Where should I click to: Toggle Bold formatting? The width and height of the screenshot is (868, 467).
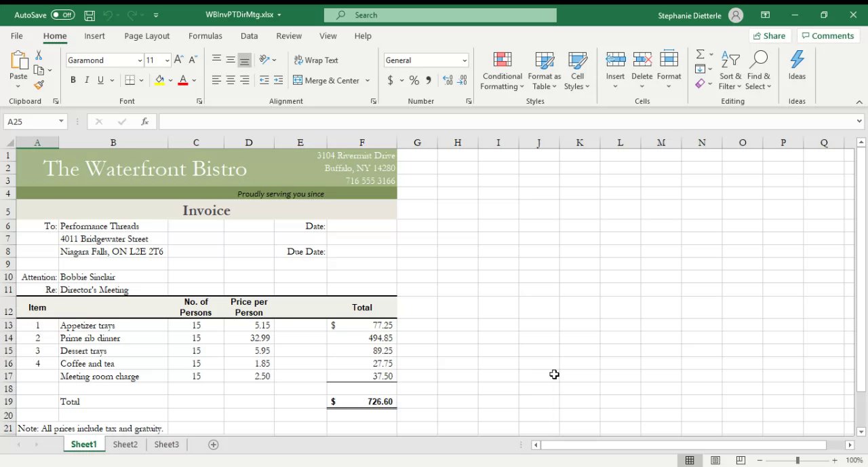tap(73, 80)
